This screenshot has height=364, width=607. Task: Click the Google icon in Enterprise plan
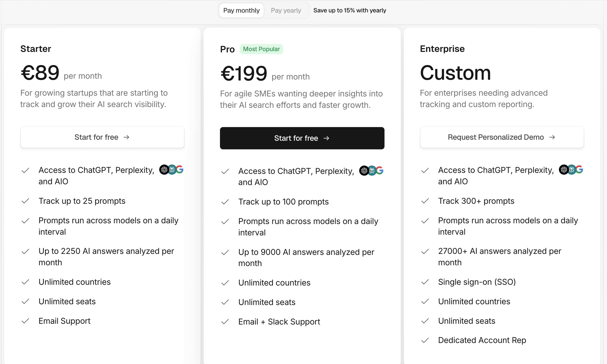[580, 170]
